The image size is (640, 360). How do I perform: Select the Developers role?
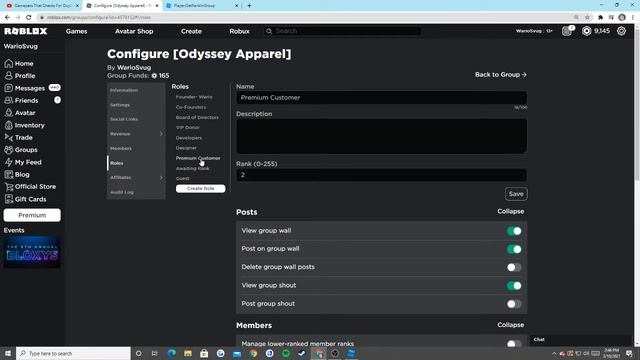pyautogui.click(x=189, y=138)
